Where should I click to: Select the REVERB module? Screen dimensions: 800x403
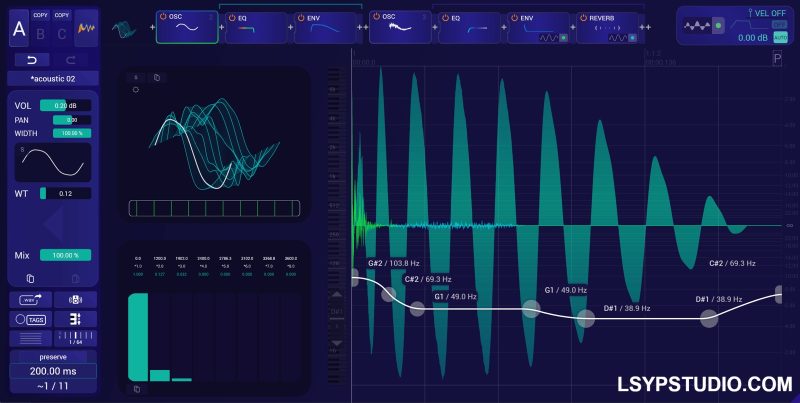click(607, 28)
